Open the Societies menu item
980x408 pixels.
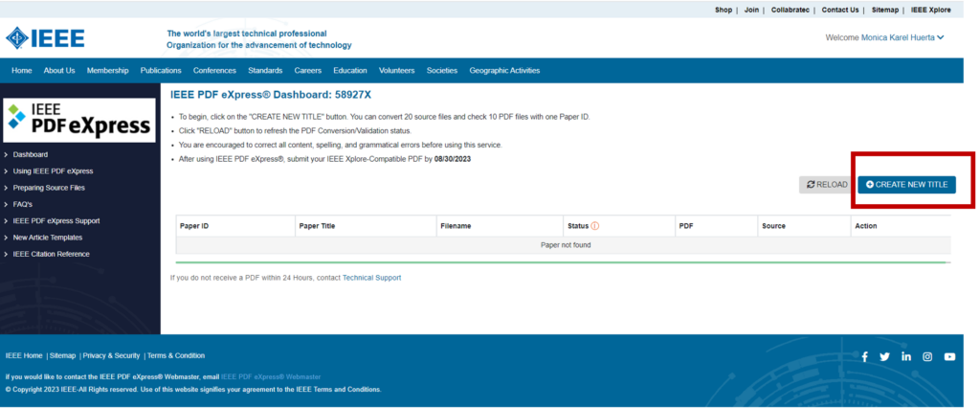click(x=442, y=71)
